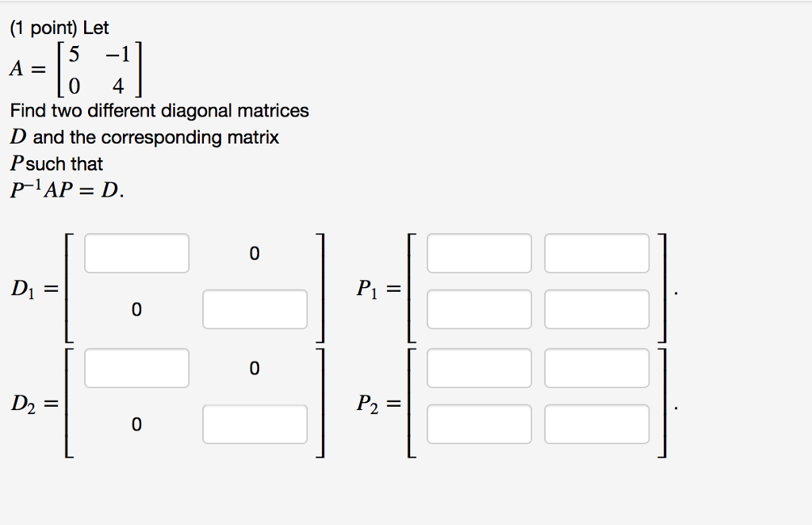Click the bottom-right input box of P1
The width and height of the screenshot is (812, 525).
pyautogui.click(x=596, y=308)
